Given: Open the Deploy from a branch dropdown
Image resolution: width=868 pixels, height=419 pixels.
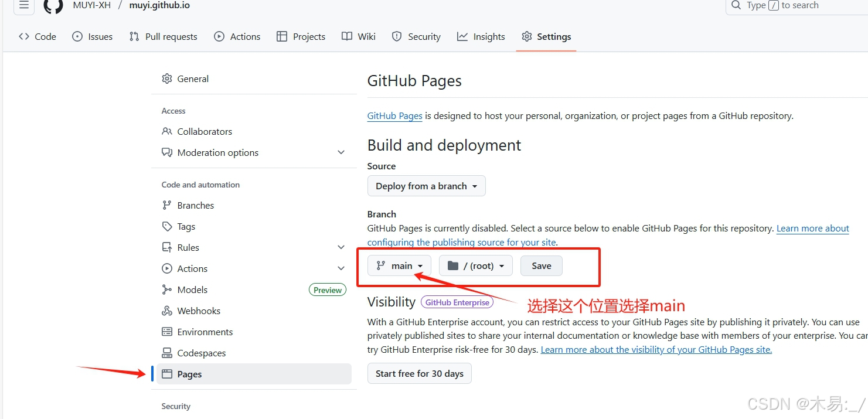Looking at the screenshot, I should [427, 186].
